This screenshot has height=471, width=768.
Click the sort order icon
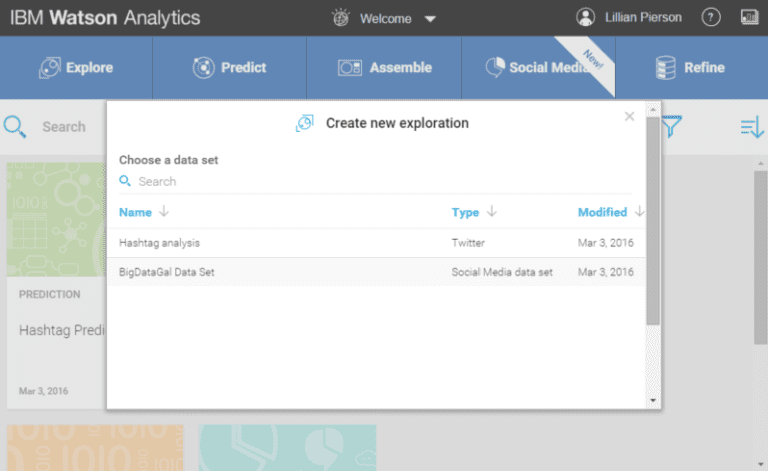[752, 127]
